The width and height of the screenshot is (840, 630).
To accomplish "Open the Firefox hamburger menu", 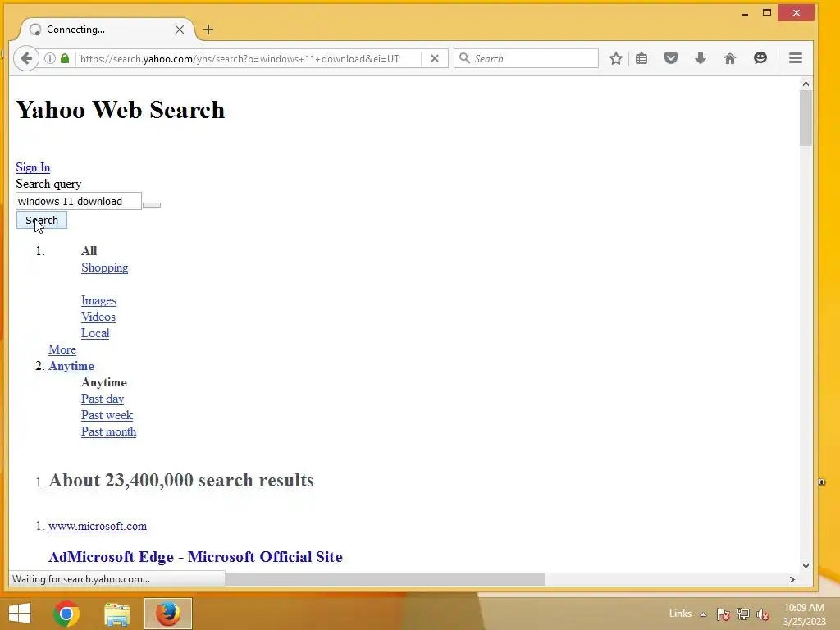I will click(x=796, y=58).
